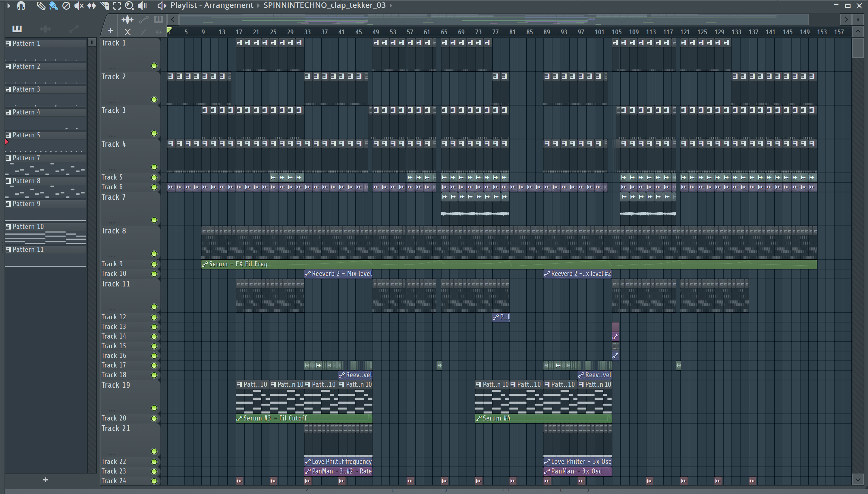Click the small button right of the minimap

click(x=858, y=20)
